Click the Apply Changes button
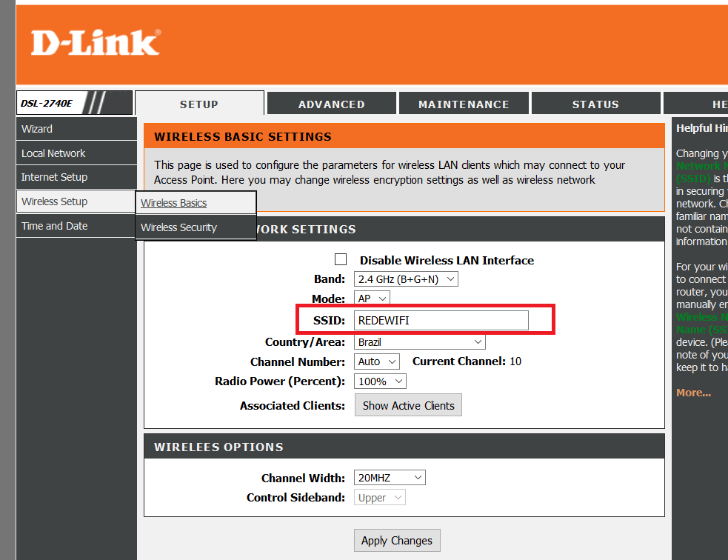Viewport: 728px width, 560px height. pyautogui.click(x=397, y=541)
